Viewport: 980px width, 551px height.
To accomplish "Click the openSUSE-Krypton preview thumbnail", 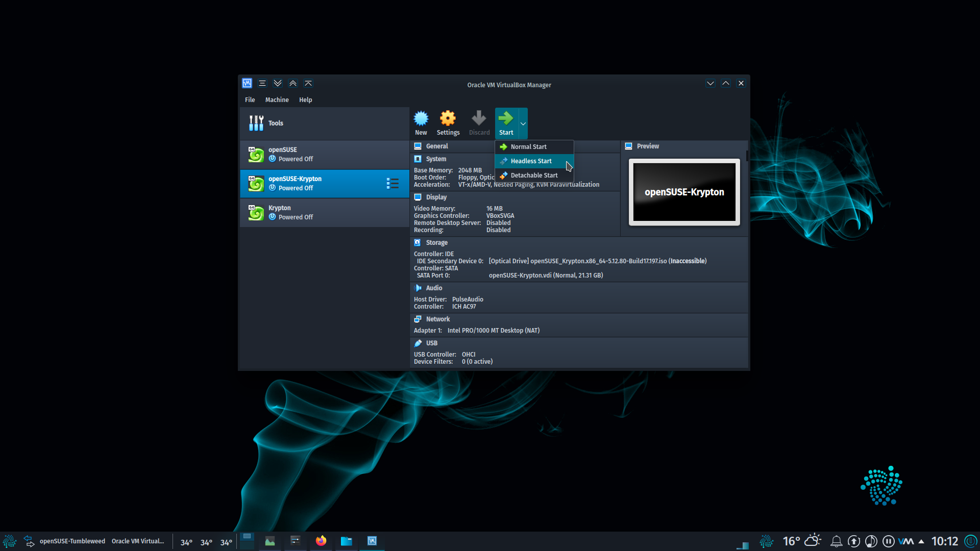I will pos(684,192).
